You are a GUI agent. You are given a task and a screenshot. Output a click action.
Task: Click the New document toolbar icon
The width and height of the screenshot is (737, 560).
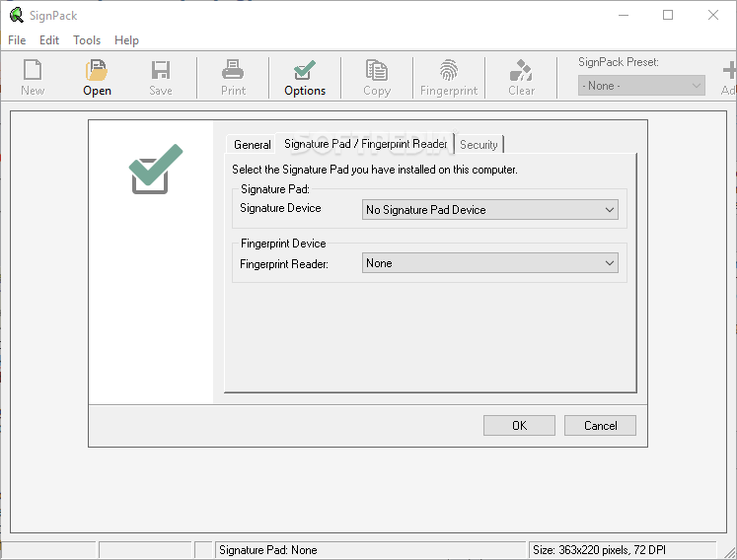click(x=33, y=70)
